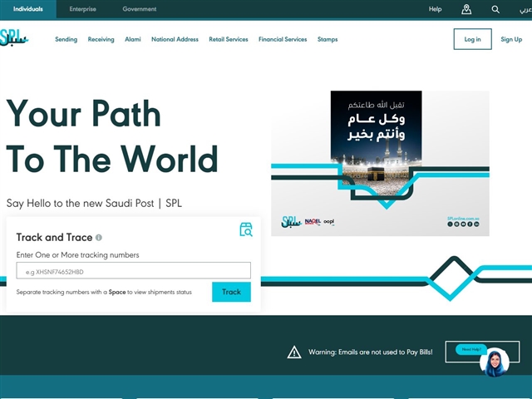
Task: Click the Log in button
Action: coord(473,39)
